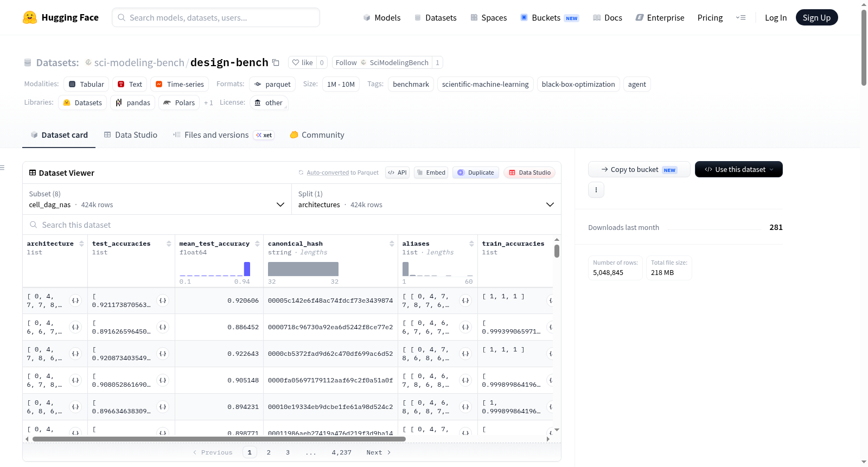Expand JSON for the 0.908052861690 test_accuracies cell

[163, 380]
